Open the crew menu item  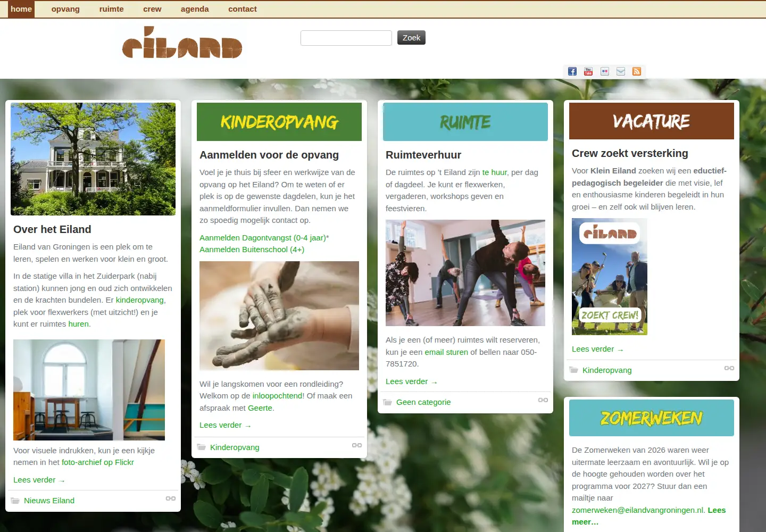152,9
